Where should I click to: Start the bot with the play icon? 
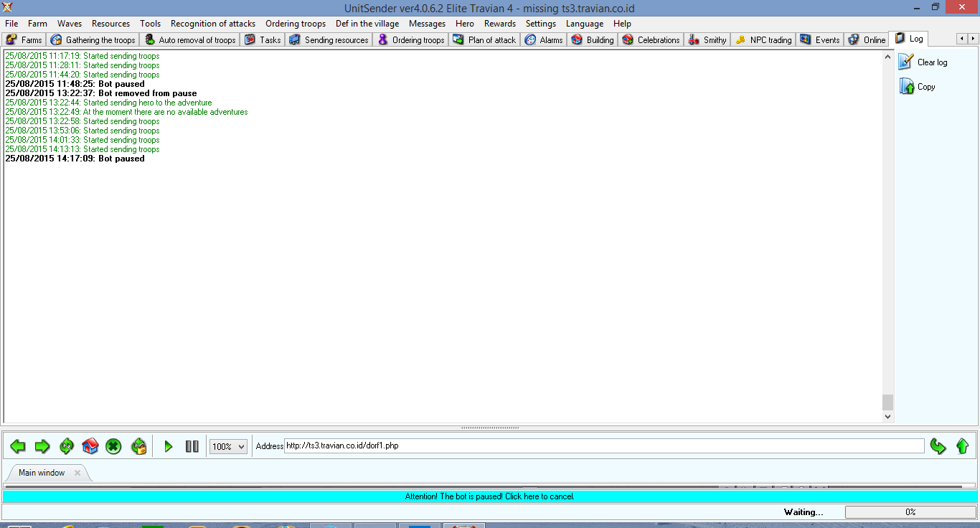click(x=169, y=446)
